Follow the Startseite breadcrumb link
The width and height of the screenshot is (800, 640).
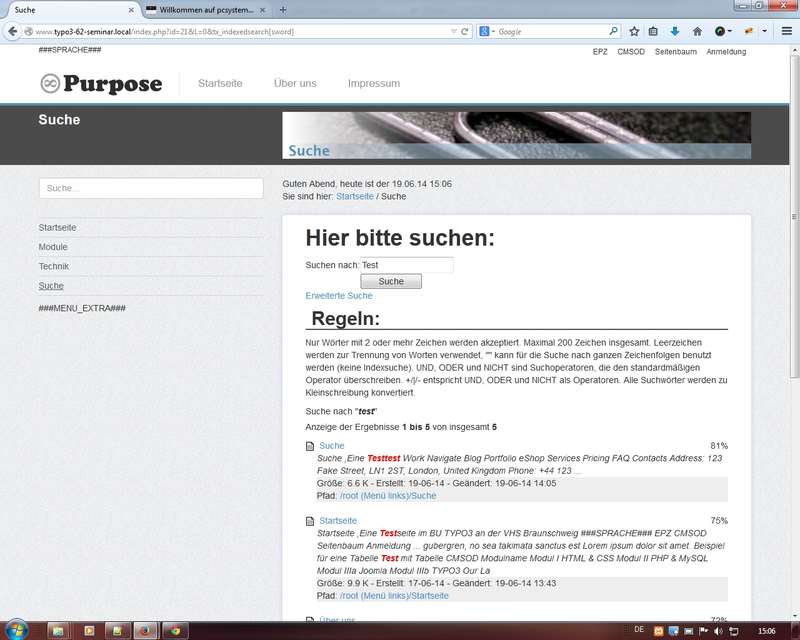pos(355,196)
